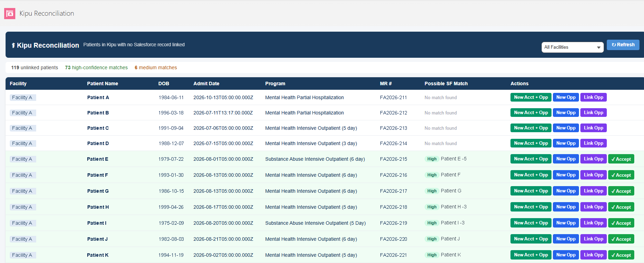Click the Patient A name cell

(98, 97)
